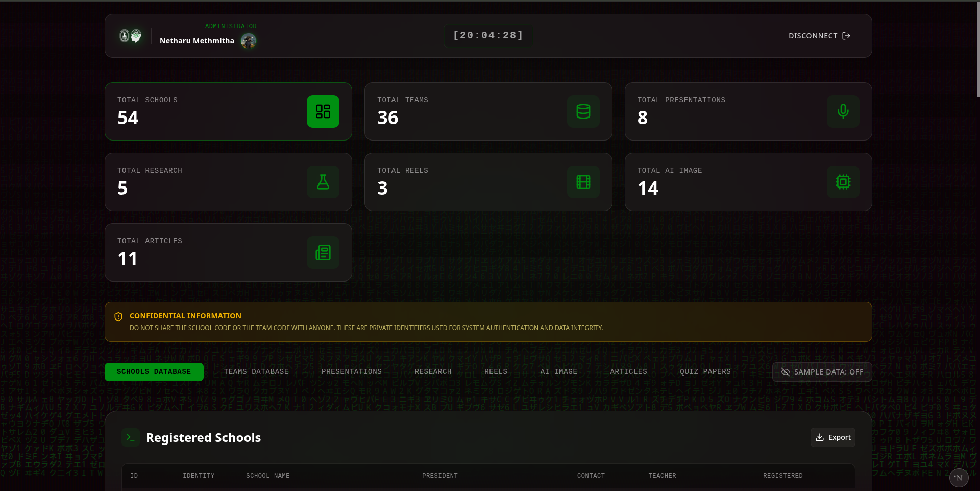The image size is (980, 491).
Task: Open the Quiz_Papers section
Action: [x=705, y=372]
